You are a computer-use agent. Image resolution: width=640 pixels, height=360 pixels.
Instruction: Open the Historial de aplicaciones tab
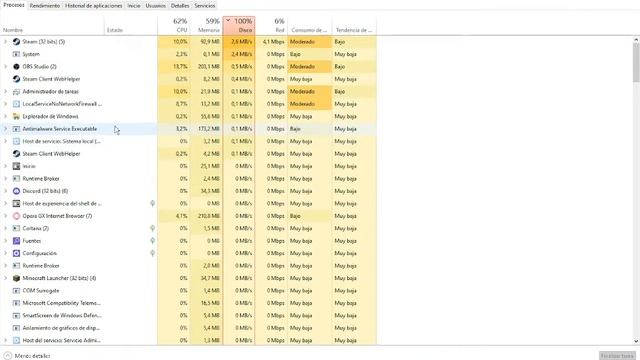(93, 6)
